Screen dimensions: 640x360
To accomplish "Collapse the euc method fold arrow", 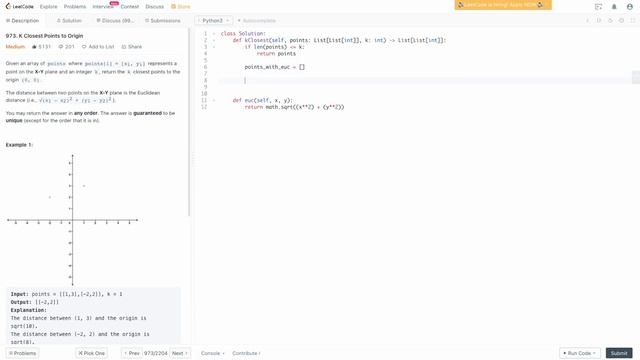I will click(214, 100).
